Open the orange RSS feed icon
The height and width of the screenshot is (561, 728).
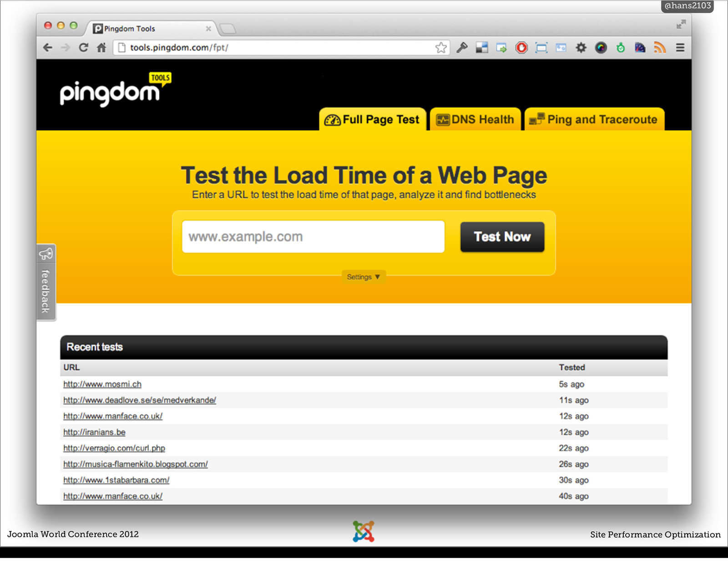(660, 47)
